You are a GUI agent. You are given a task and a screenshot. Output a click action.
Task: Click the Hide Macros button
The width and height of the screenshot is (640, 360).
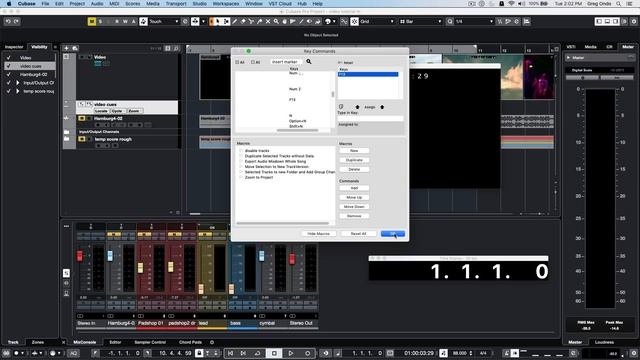coord(318,233)
